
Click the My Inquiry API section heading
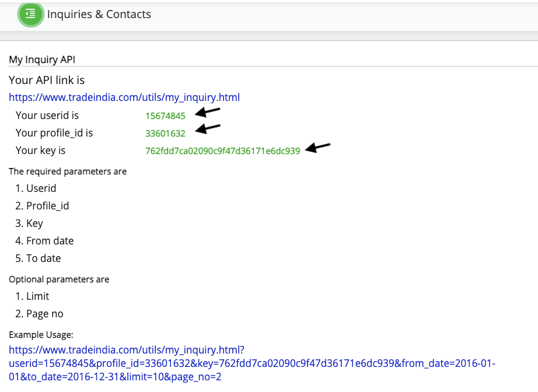[x=42, y=60]
